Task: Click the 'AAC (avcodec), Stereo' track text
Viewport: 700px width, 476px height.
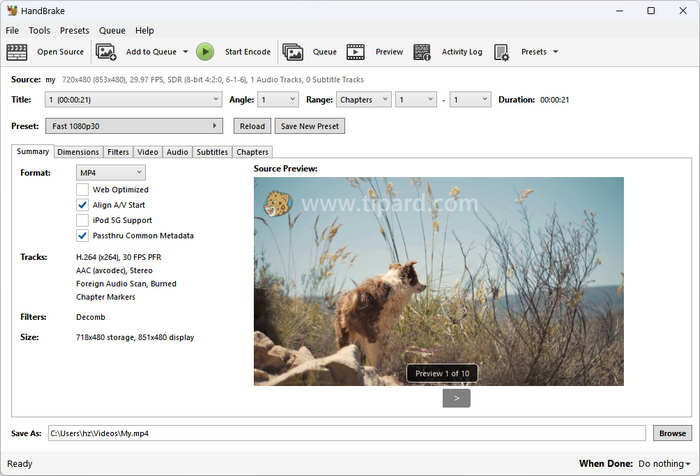Action: [114, 271]
